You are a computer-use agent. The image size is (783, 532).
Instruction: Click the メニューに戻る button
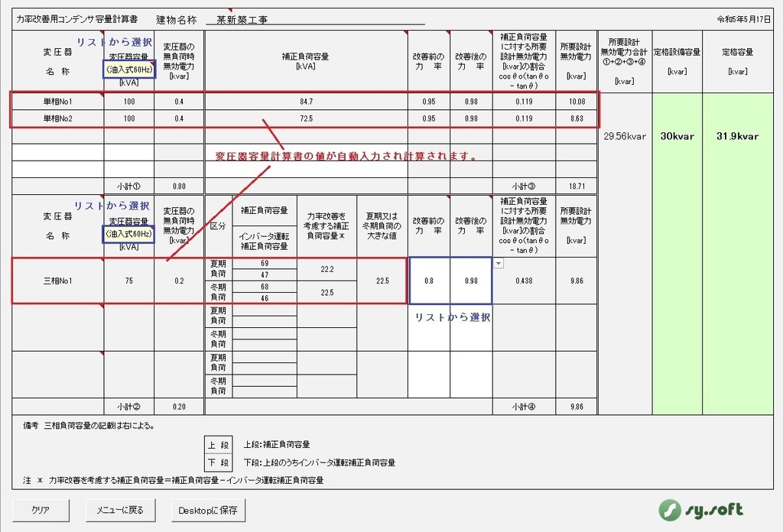tap(120, 510)
